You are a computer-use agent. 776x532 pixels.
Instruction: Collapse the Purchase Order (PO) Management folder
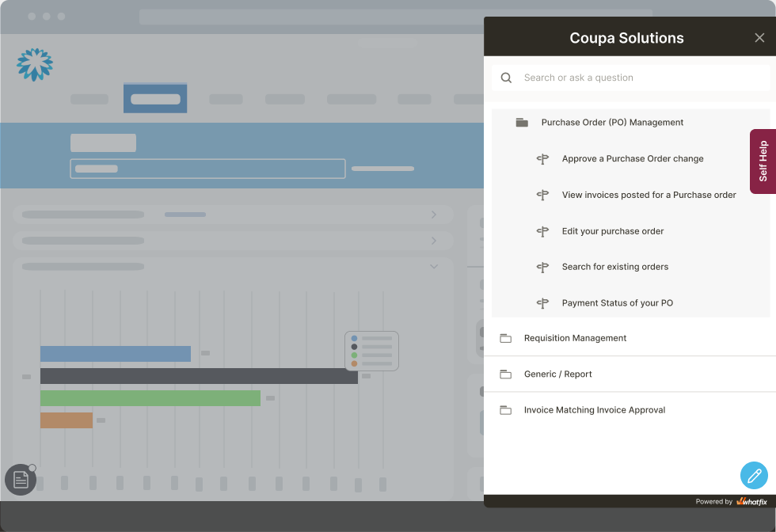[611, 122]
